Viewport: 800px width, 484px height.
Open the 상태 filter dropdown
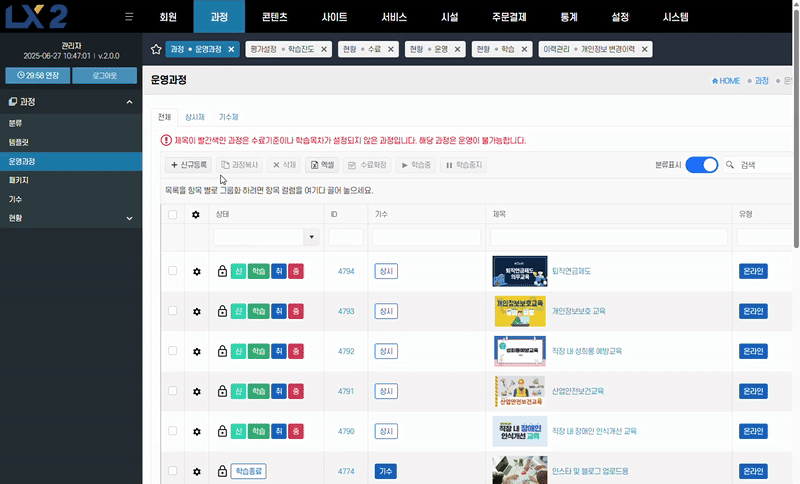click(x=311, y=237)
